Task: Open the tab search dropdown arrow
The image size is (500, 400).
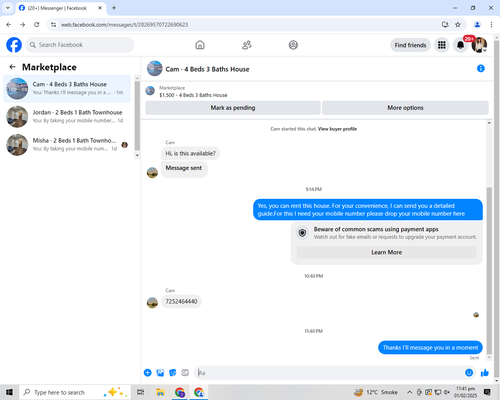Action: click(x=8, y=8)
